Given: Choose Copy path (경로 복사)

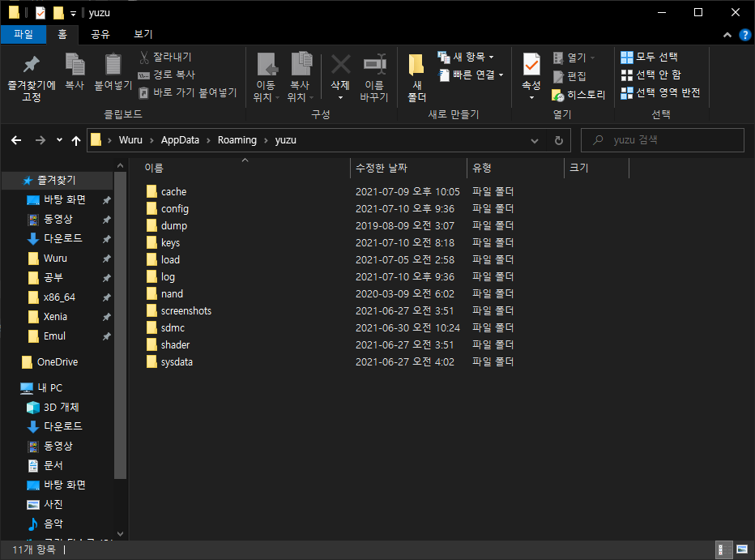Looking at the screenshot, I should 166,75.
